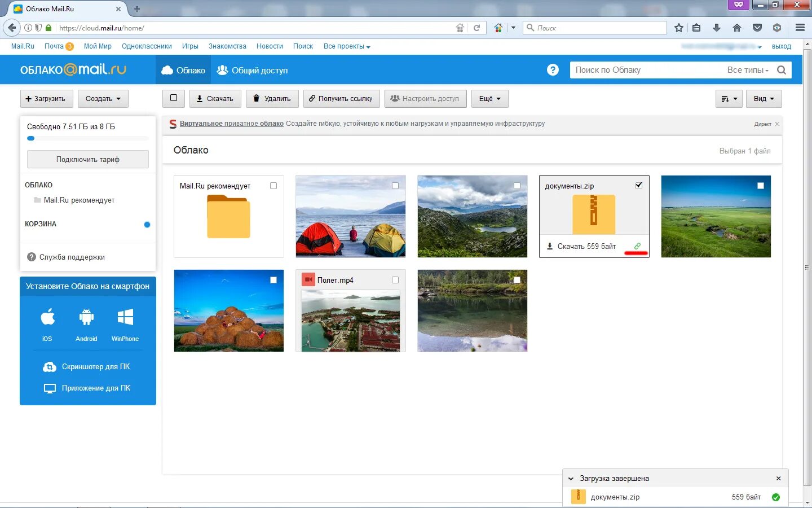Image resolution: width=812 pixels, height=508 pixels.
Task: Click the ОБЛАКО@mail.ru logo
Action: click(73, 69)
